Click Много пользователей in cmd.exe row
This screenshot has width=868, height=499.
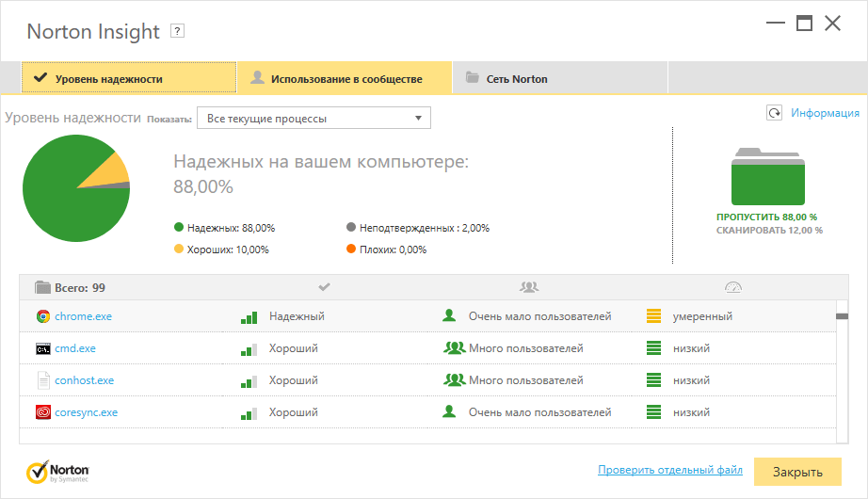click(x=526, y=348)
